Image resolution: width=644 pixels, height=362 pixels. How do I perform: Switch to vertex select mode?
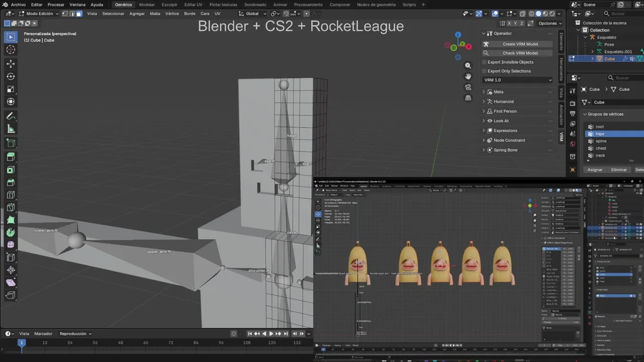pos(65,14)
